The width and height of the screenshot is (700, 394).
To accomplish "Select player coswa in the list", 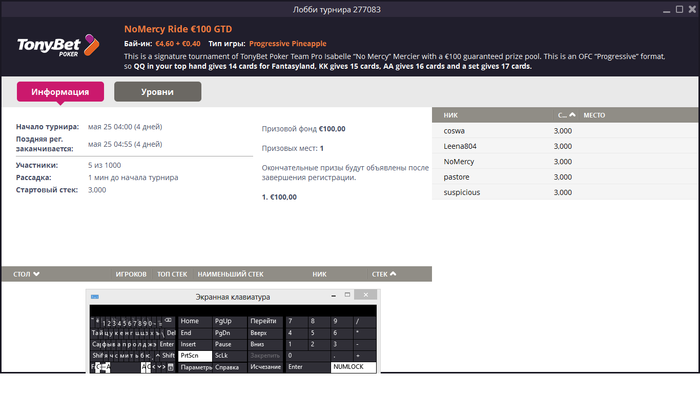I will point(564,131).
